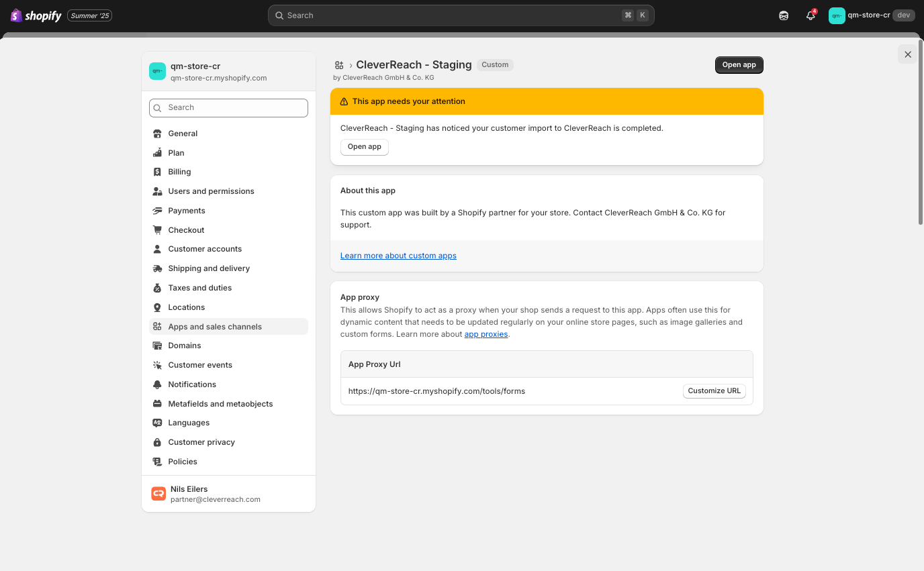Viewport: 924px width, 571px height.
Task: Open the Billing settings page
Action: click(x=228, y=172)
